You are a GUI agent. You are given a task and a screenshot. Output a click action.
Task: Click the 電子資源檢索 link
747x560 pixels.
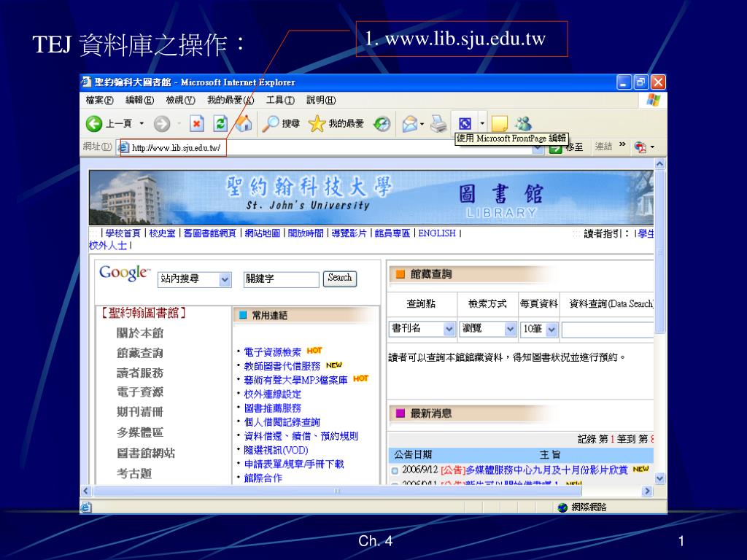tap(273, 352)
